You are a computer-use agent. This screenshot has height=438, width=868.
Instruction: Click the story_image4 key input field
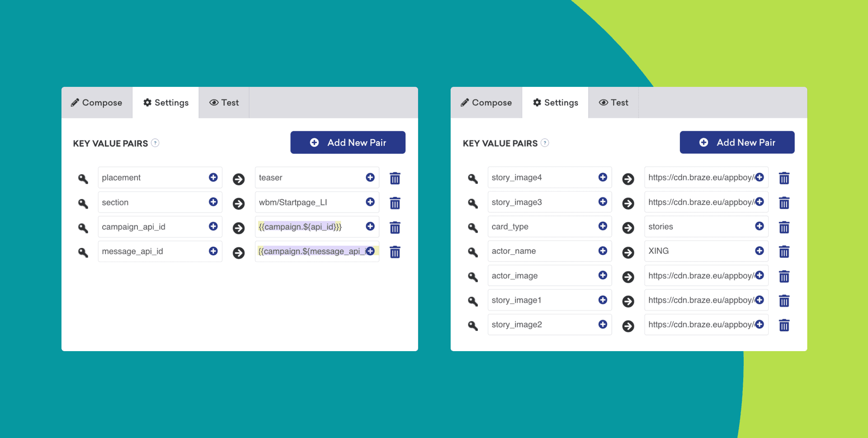[x=541, y=178]
